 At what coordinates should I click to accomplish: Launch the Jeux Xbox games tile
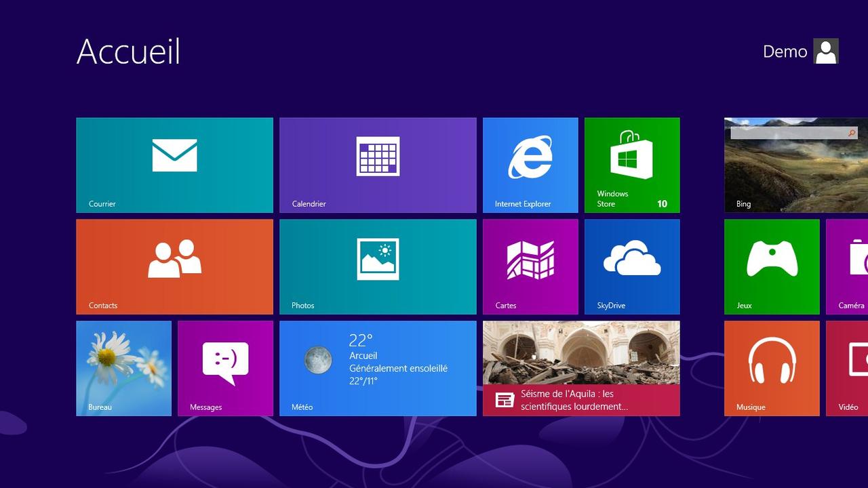pos(772,266)
